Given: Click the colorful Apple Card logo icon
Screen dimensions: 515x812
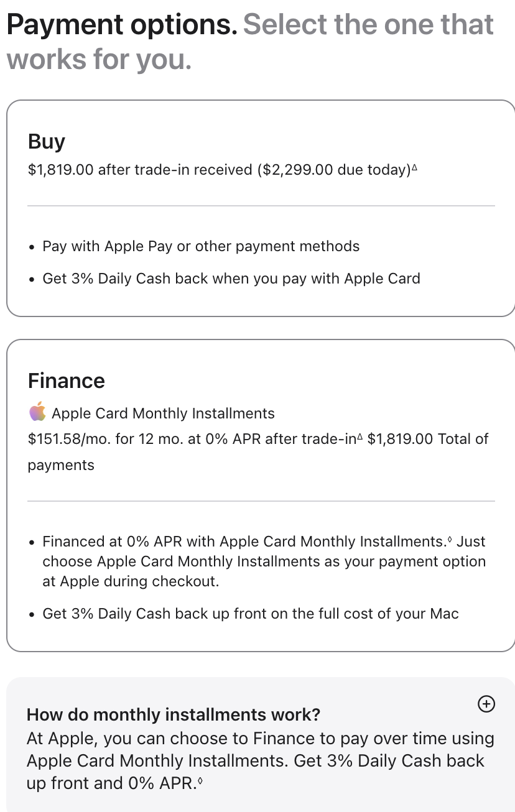Looking at the screenshot, I should pyautogui.click(x=37, y=412).
